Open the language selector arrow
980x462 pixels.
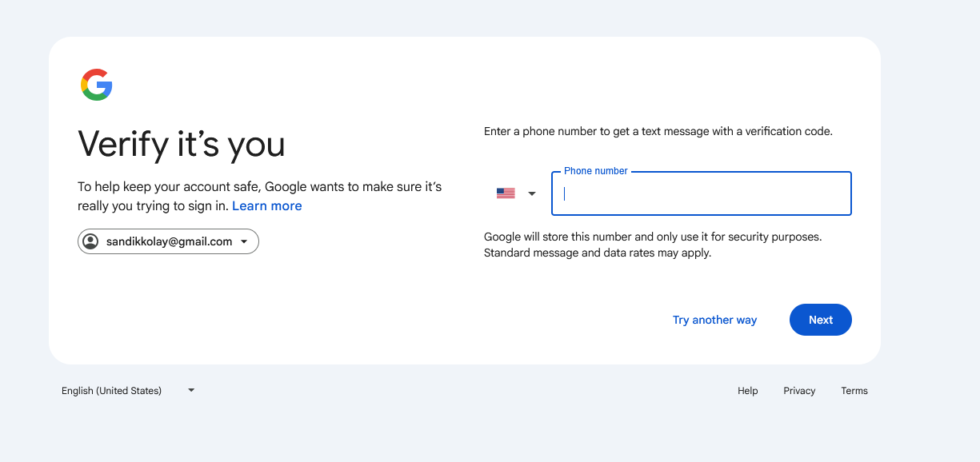tap(191, 390)
